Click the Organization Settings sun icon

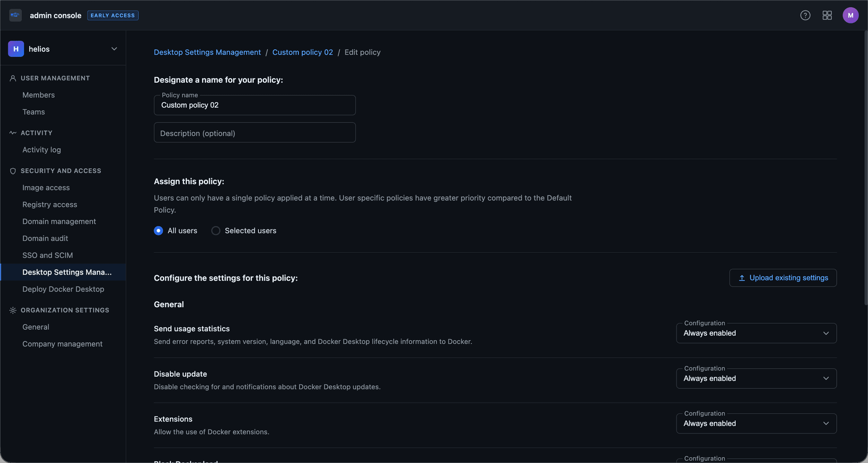12,310
